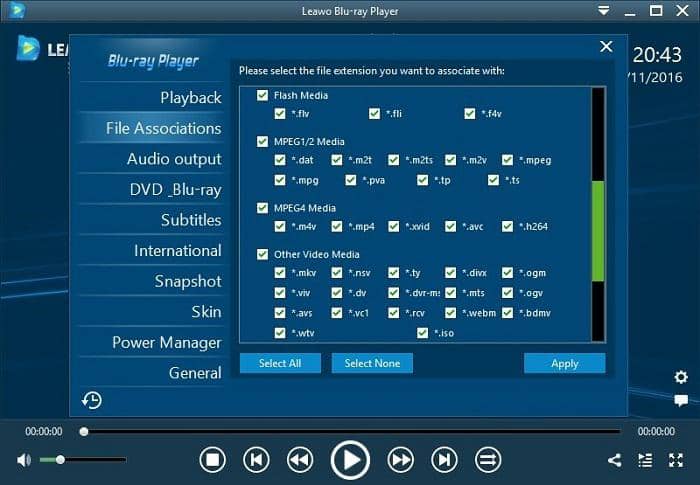The height and width of the screenshot is (485, 700).
Task: Toggle the loop playback mode icon
Action: point(488,460)
